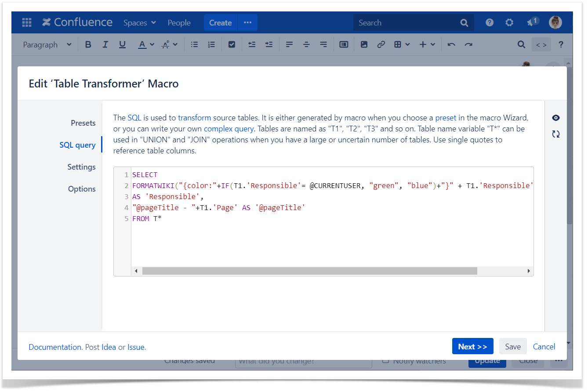Switch to the Presets tab
Viewport: 588px width, 392px height.
(83, 123)
